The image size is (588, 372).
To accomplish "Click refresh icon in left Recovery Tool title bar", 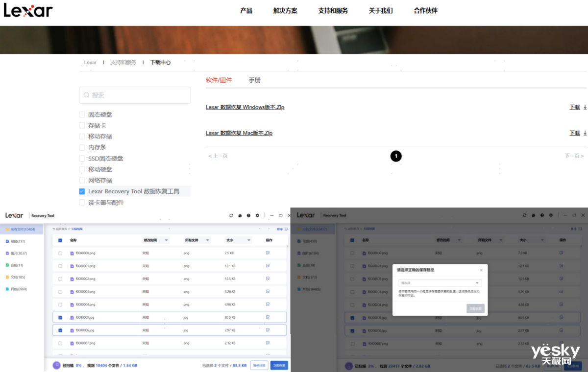I will [x=231, y=215].
